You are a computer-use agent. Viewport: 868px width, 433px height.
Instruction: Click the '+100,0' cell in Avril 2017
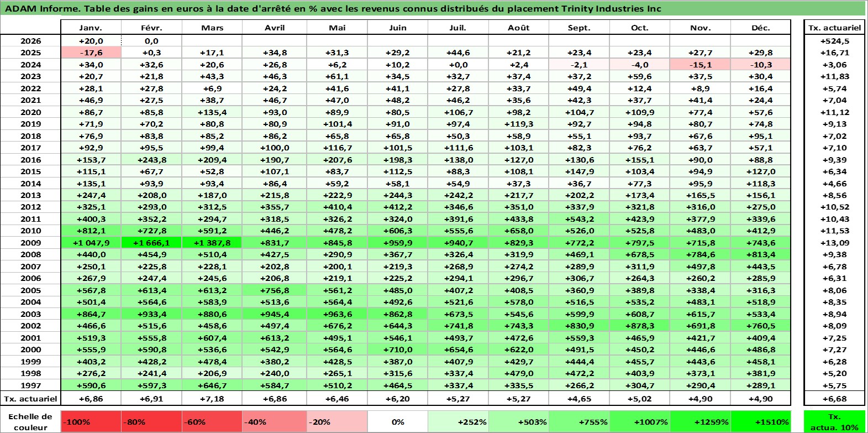tap(275, 148)
